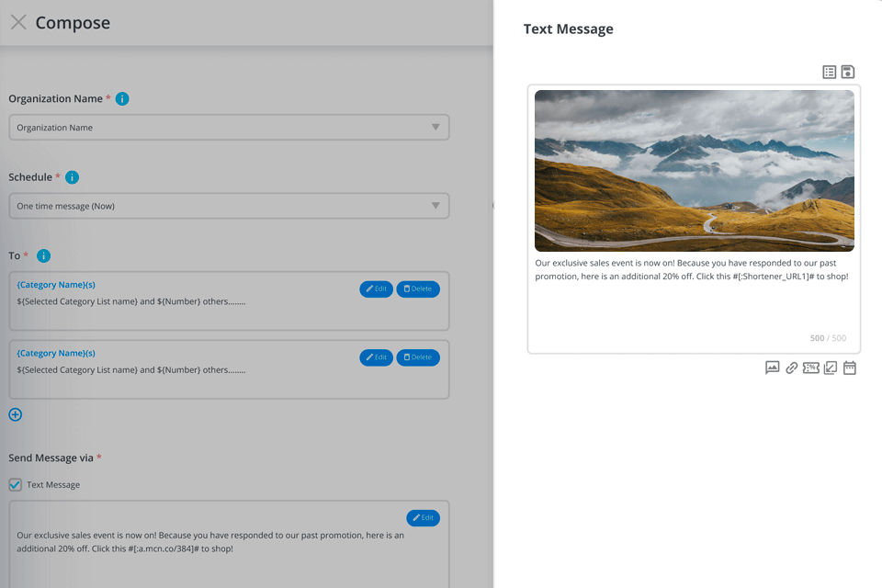Insert a calendar event with the calendar icon
The width and height of the screenshot is (882, 588).
pos(849,368)
